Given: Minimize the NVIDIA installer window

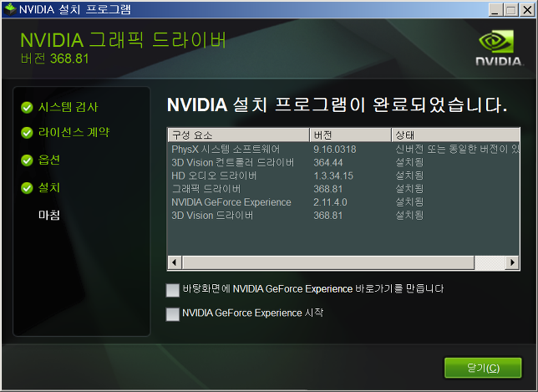Looking at the screenshot, I should 495,9.
